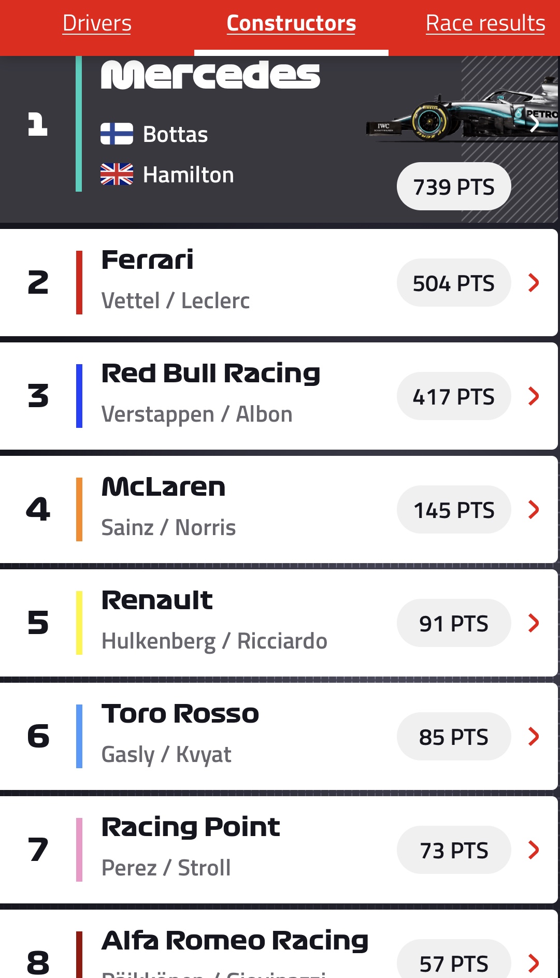
Task: Select the Constructors tab
Action: click(x=291, y=23)
